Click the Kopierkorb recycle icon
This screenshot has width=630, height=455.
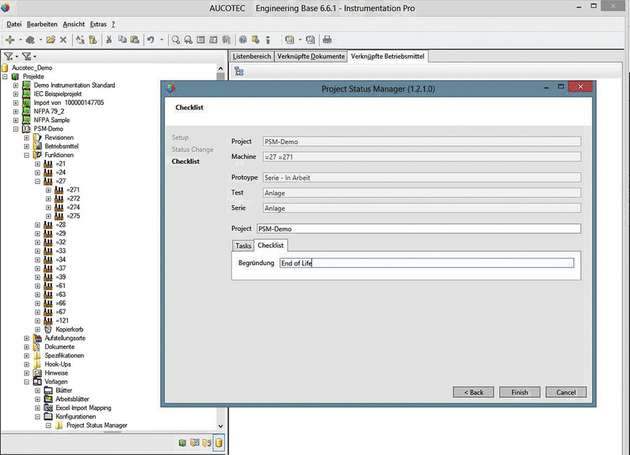48,329
